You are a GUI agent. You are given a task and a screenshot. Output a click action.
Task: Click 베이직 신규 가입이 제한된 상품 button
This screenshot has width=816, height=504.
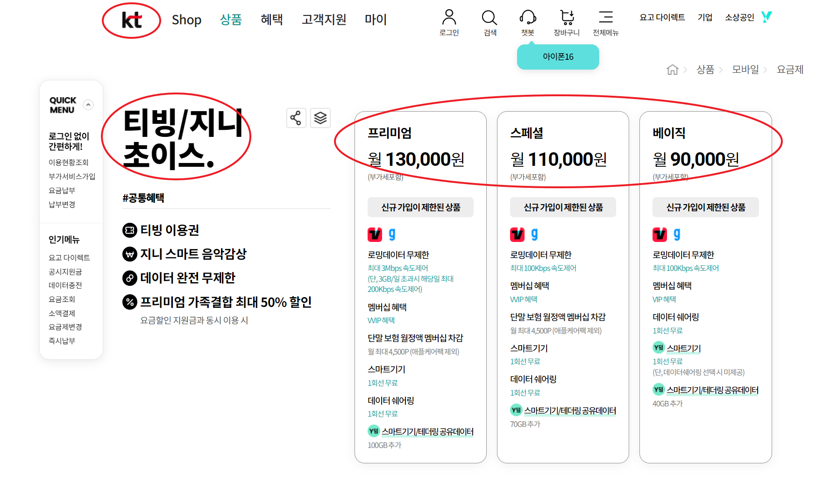tap(705, 207)
